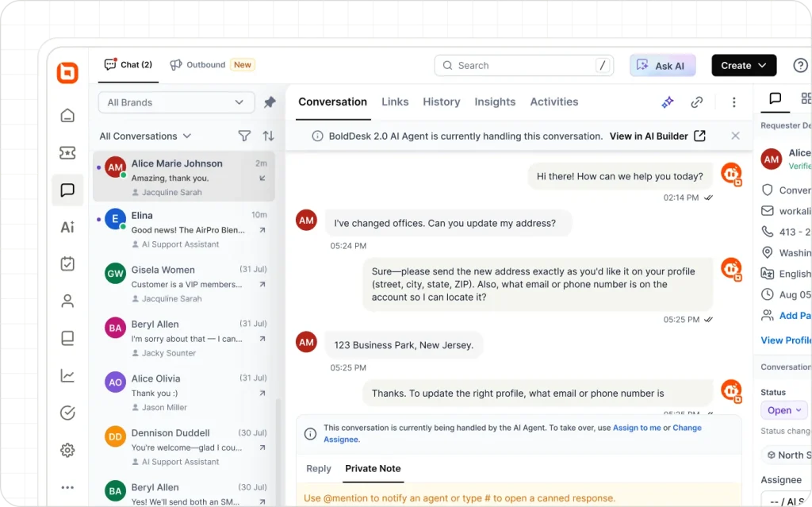Copy conversation link icon
This screenshot has width=812, height=507.
pos(696,102)
